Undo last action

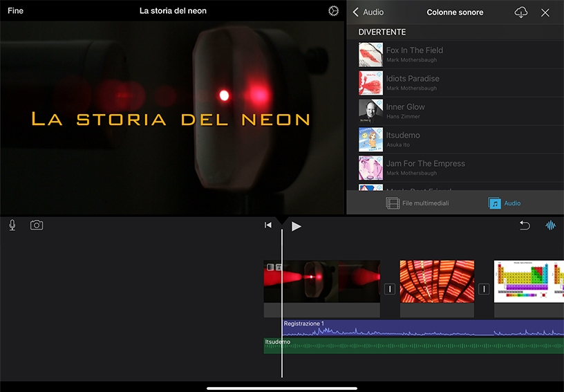[525, 225]
